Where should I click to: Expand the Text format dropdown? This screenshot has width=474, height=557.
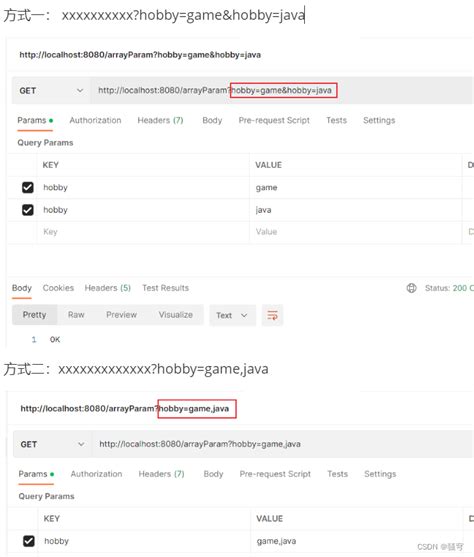(x=232, y=315)
